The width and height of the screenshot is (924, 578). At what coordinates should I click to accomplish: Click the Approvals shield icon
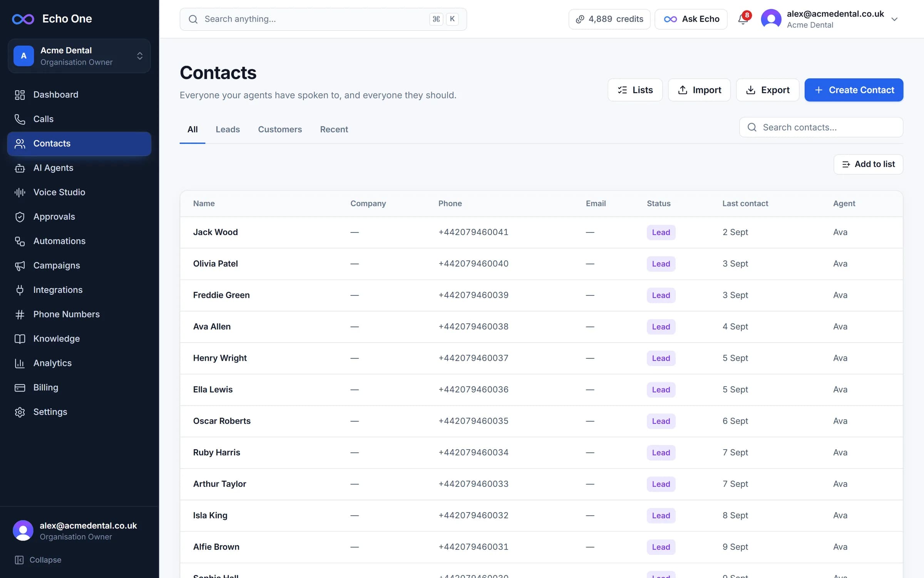[x=20, y=217]
